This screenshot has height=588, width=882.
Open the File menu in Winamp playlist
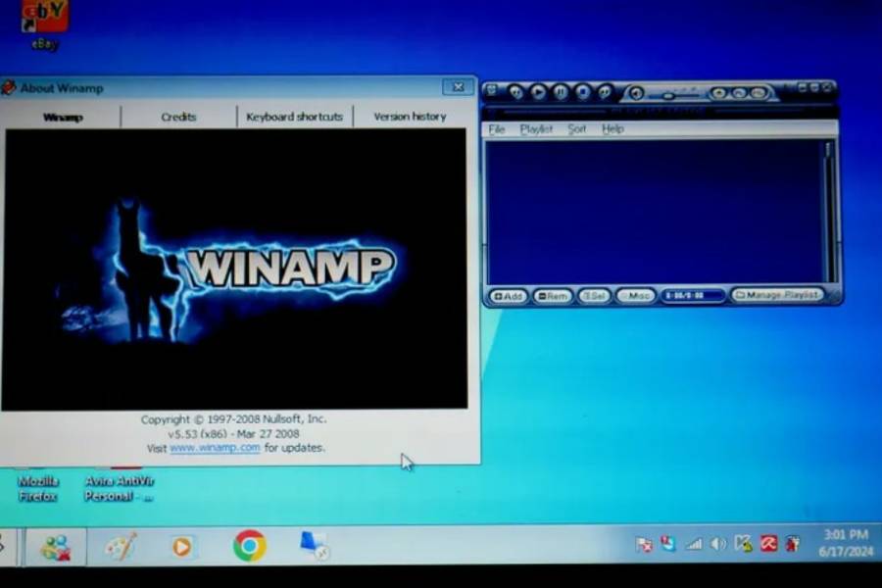[496, 129]
